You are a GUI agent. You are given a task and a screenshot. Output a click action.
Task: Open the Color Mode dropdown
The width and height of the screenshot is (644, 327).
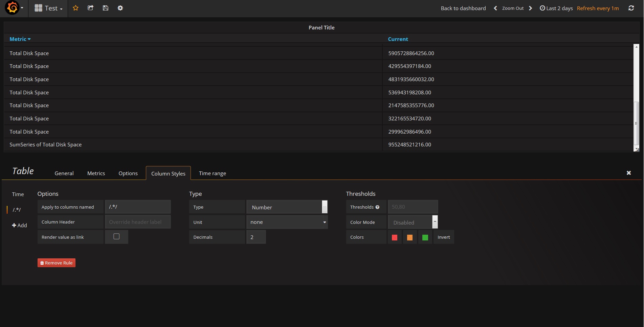[412, 222]
